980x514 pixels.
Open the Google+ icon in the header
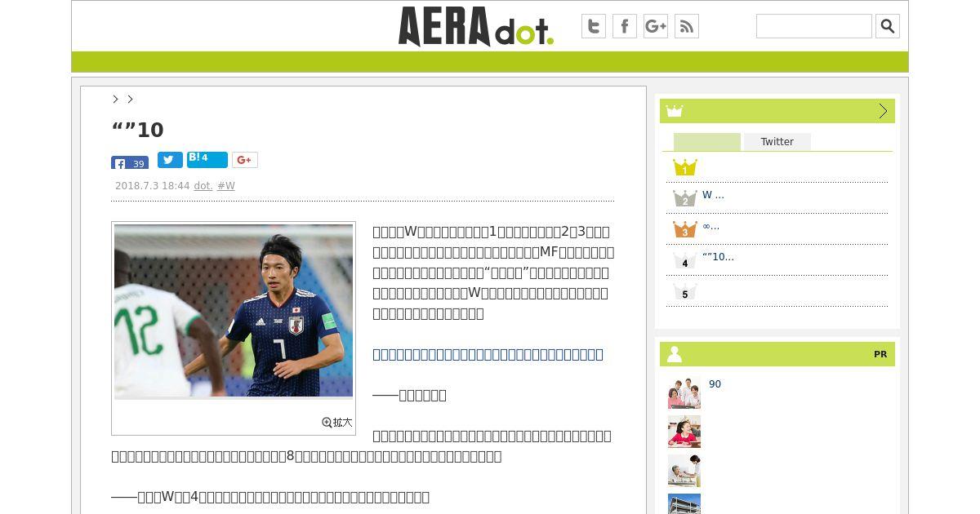click(656, 26)
